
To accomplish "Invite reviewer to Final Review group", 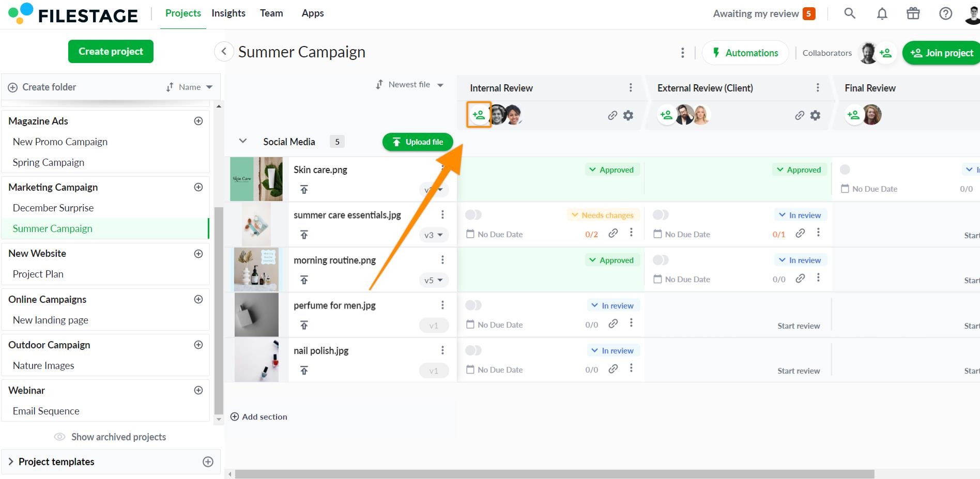I will 853,115.
